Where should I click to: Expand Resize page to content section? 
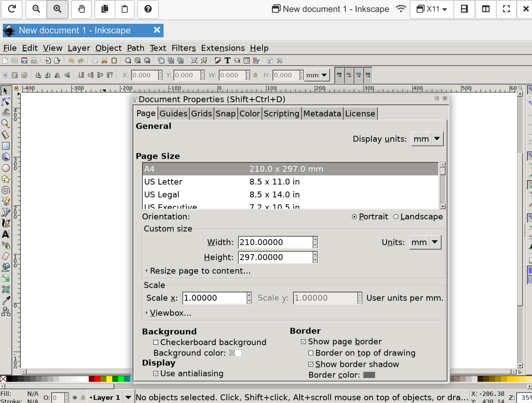(x=200, y=271)
